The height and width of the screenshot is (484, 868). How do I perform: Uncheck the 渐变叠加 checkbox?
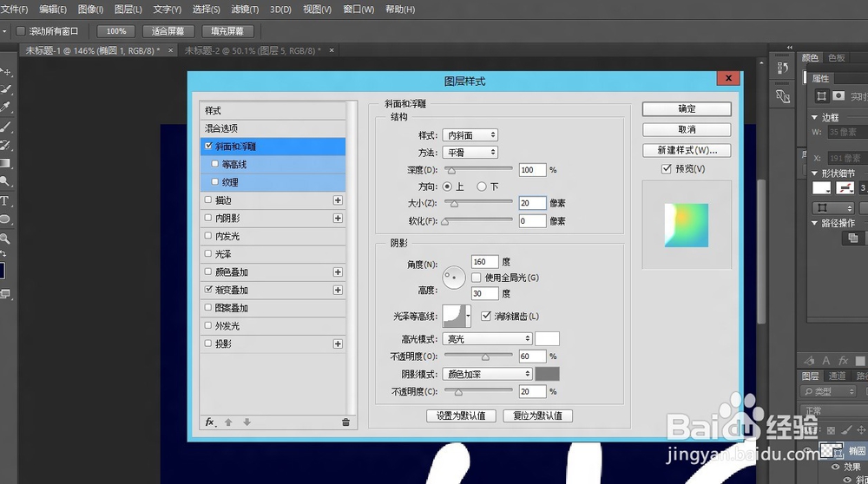pyautogui.click(x=208, y=290)
